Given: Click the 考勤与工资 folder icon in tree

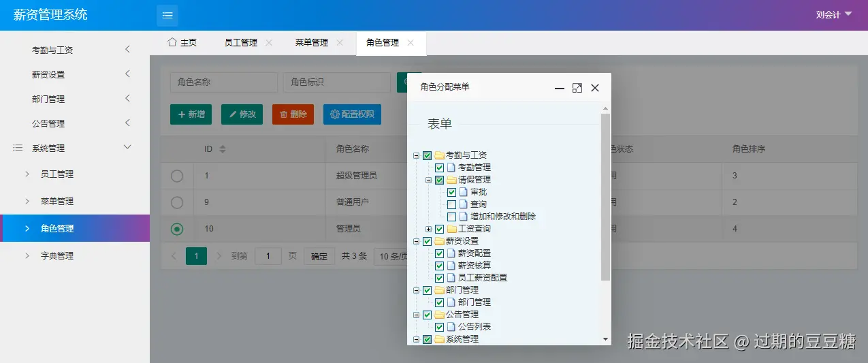Looking at the screenshot, I should tap(440, 155).
